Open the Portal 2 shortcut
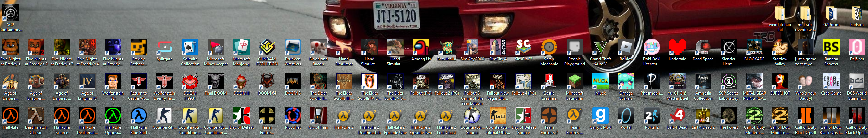 point(652,116)
